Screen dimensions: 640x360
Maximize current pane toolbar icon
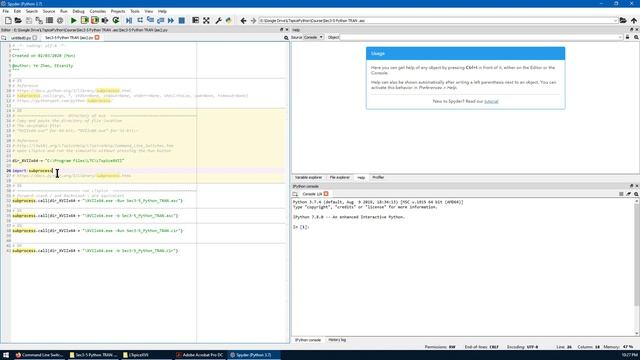[x=196, y=20]
